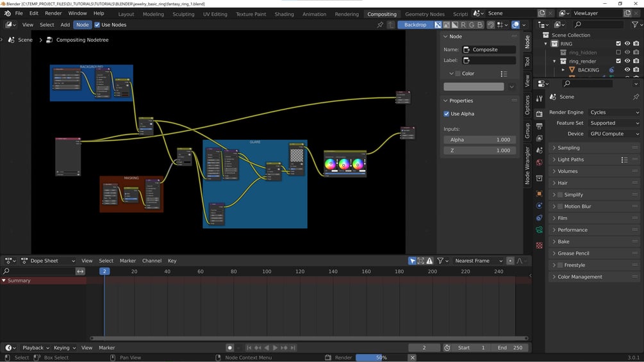Open the Render Engine Cycles dropdown
The height and width of the screenshot is (362, 644).
tap(614, 112)
